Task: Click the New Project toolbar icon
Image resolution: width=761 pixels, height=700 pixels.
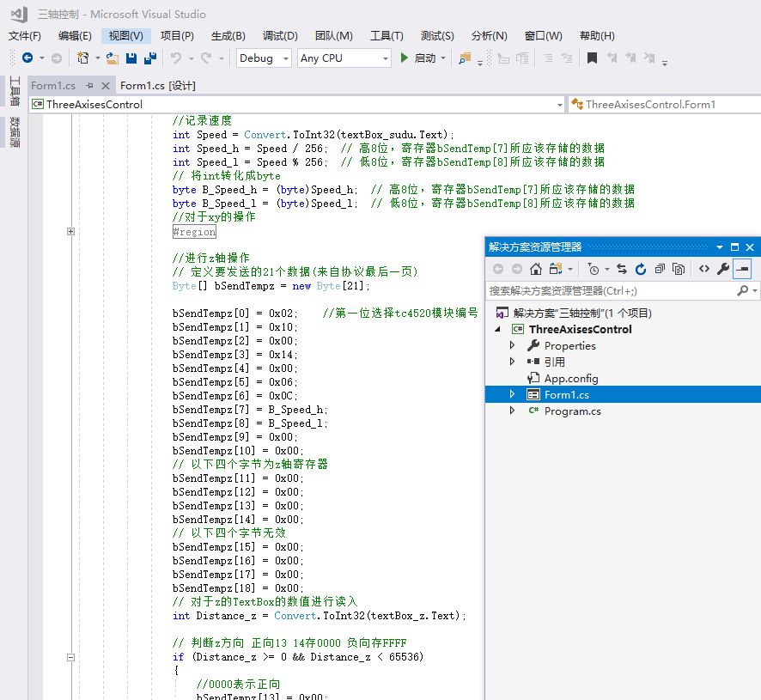Action: click(x=83, y=58)
